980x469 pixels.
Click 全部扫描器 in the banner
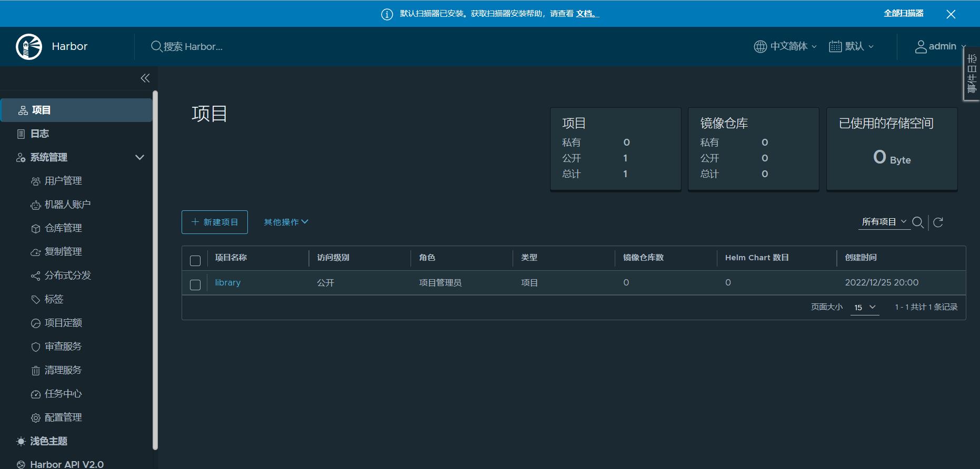tap(904, 13)
